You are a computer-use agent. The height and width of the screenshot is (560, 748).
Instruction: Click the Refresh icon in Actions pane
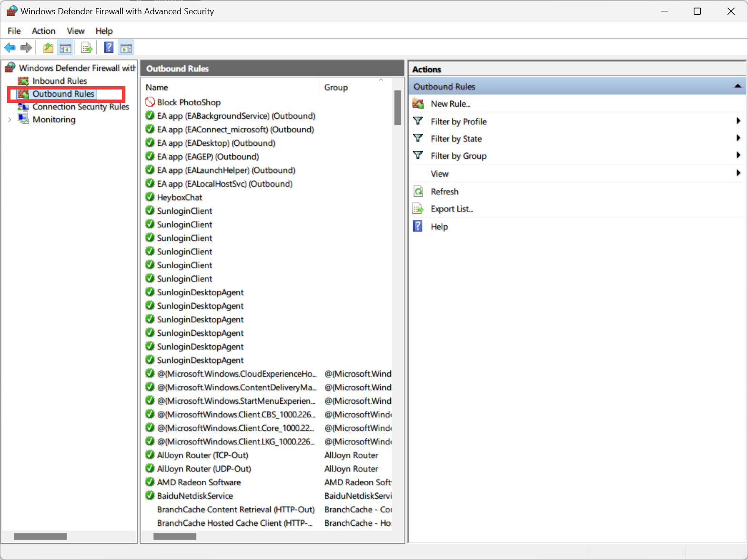point(418,191)
